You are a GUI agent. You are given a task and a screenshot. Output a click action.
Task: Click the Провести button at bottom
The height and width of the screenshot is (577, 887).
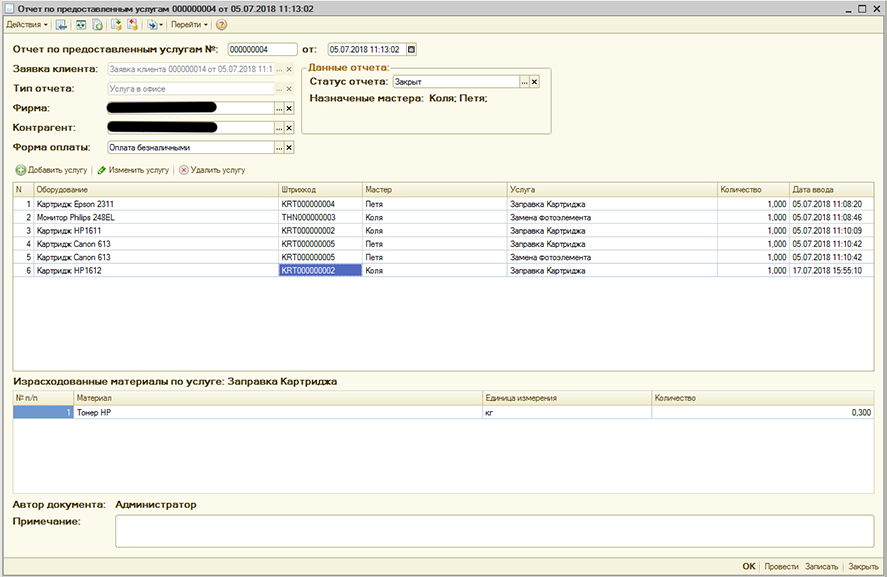point(780,567)
